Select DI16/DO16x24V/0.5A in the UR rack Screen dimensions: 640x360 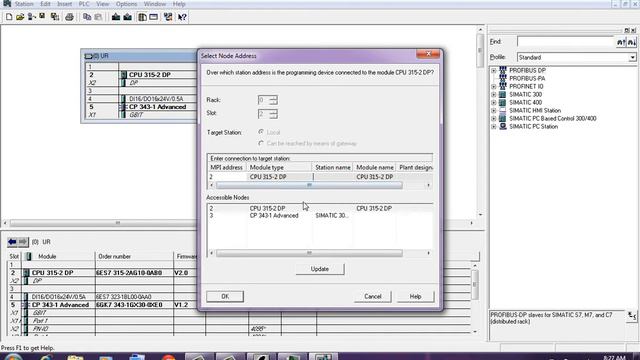[x=156, y=99]
